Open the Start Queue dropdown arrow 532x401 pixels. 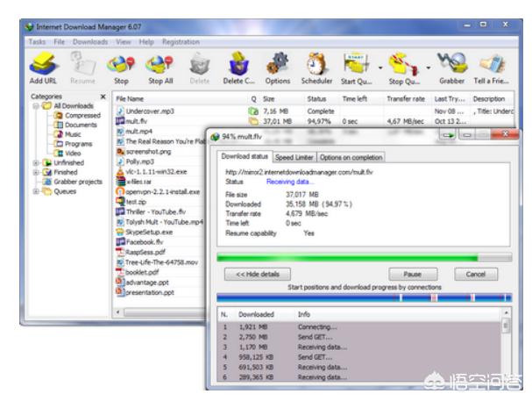pyautogui.click(x=380, y=68)
